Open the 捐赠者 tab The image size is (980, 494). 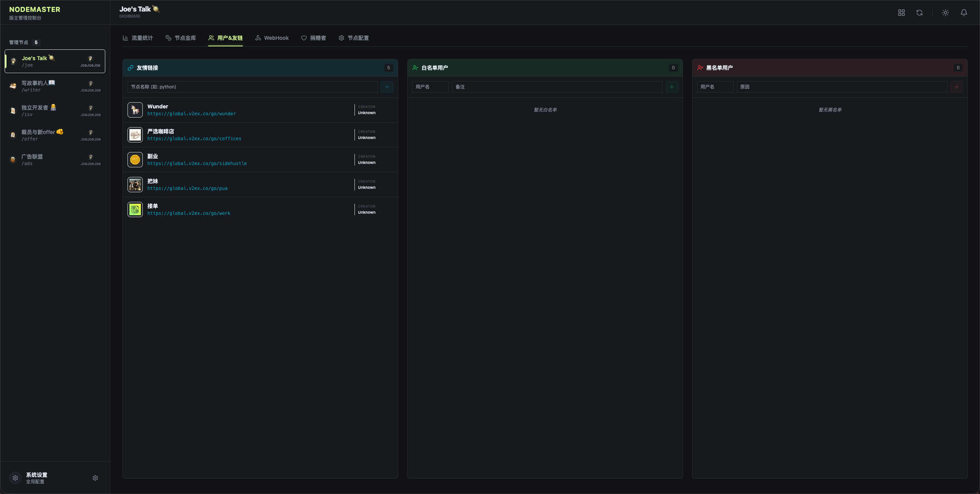pos(314,38)
